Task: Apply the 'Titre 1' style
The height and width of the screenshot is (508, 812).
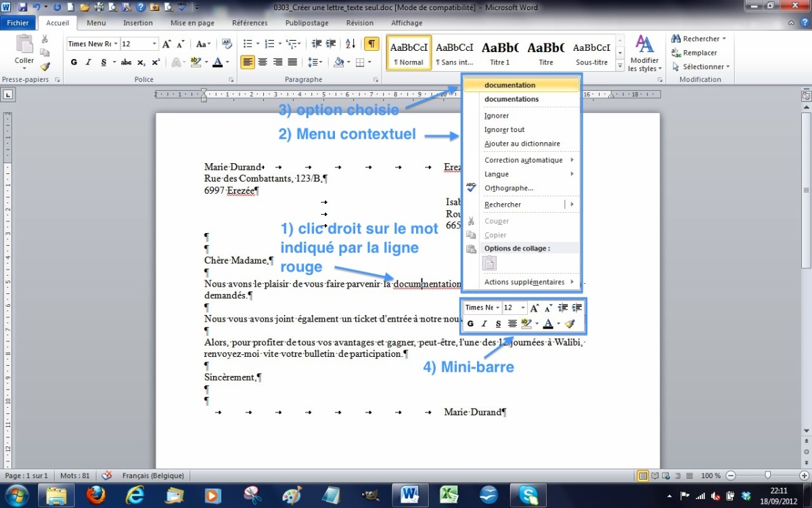Action: pyautogui.click(x=500, y=53)
